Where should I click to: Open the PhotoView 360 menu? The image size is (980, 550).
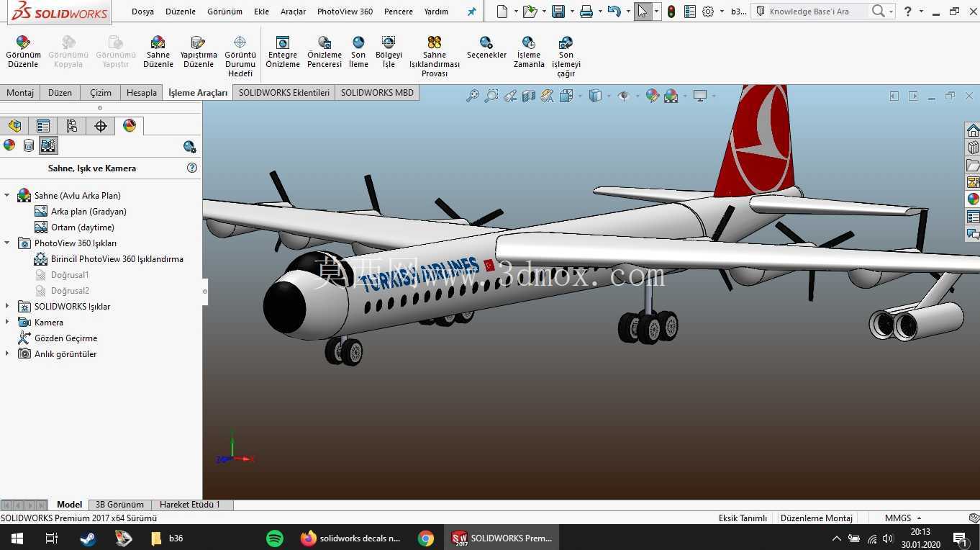click(x=345, y=12)
